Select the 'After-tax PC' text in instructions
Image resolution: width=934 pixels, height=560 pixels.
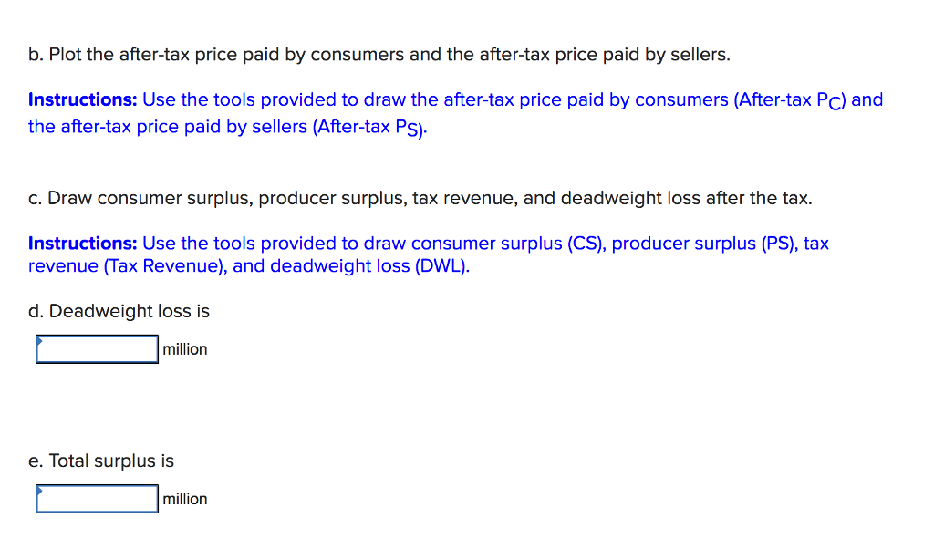pos(790,99)
